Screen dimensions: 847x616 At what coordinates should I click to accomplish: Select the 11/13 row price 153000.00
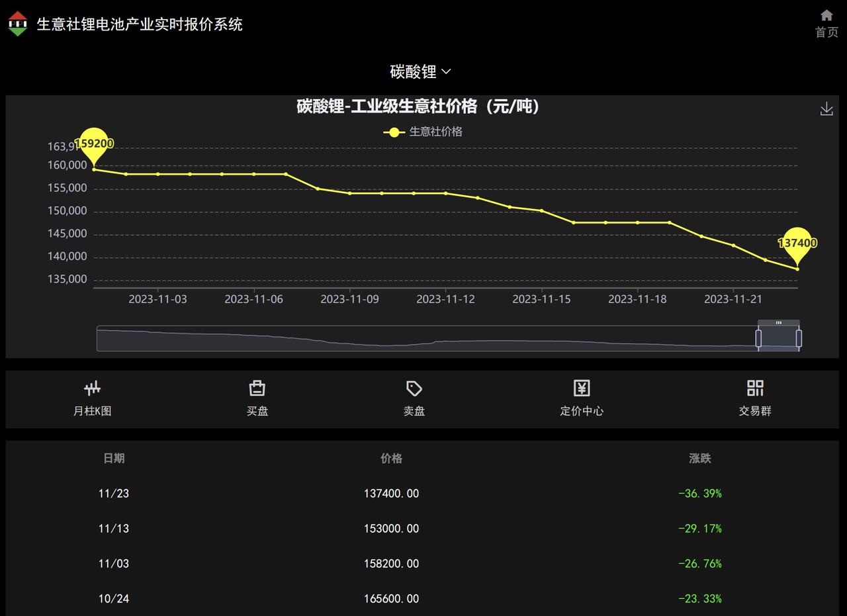pyautogui.click(x=391, y=529)
